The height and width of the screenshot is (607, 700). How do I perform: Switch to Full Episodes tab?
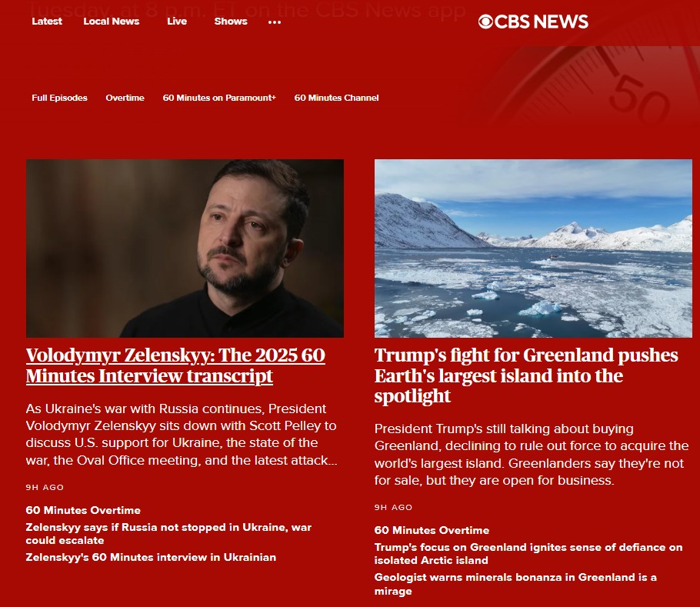[x=59, y=98]
